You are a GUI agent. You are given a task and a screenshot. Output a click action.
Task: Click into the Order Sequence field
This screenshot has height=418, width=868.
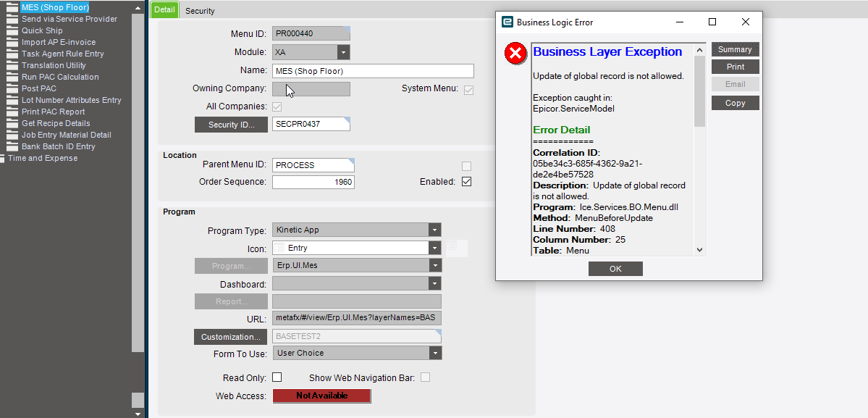coord(313,182)
